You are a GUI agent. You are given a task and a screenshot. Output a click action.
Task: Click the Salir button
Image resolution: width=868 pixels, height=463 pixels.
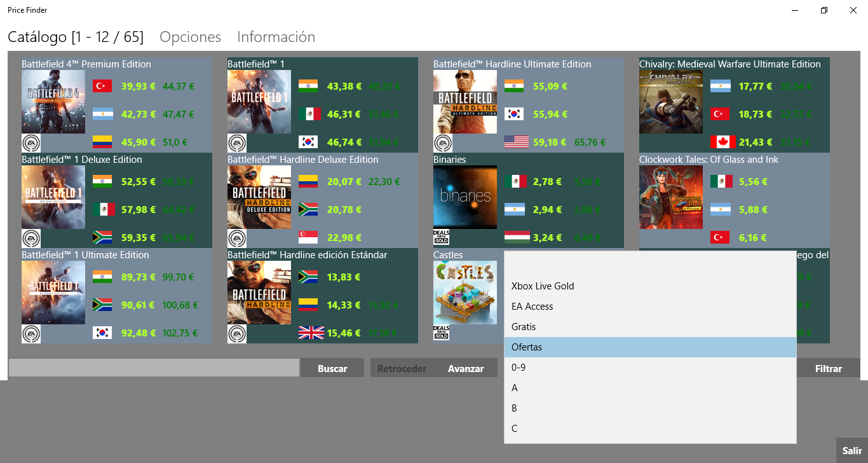pos(852,450)
